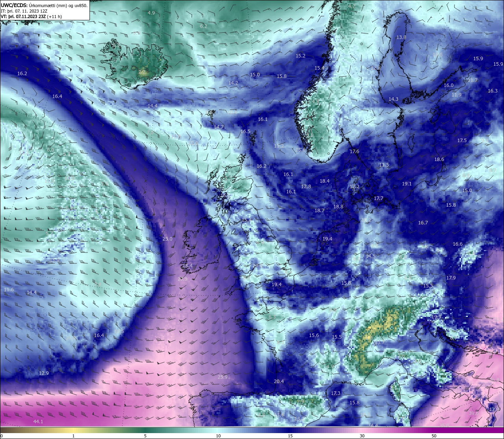This screenshot has width=504, height=439.
Task: Click the map value 15.6 over France
Action: pos(314,335)
